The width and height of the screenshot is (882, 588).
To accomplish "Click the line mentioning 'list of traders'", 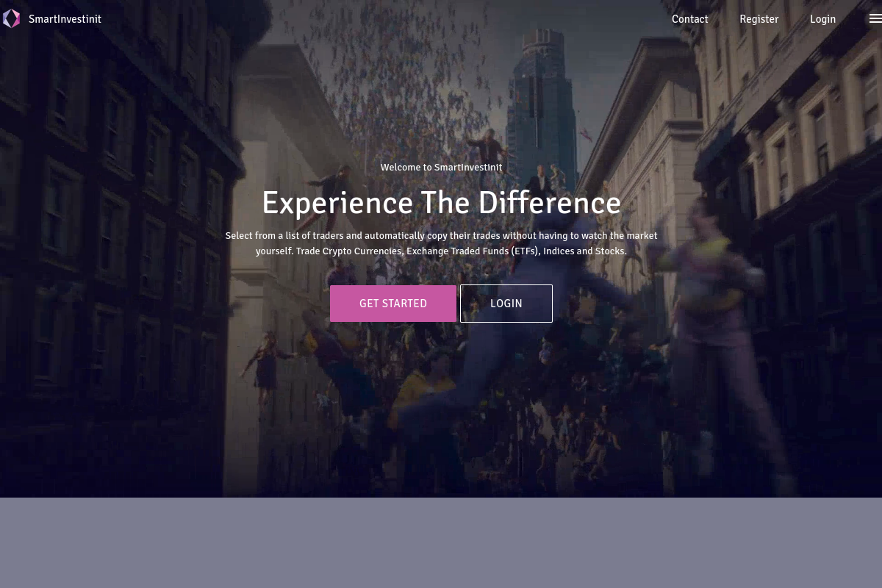I will 441,236.
